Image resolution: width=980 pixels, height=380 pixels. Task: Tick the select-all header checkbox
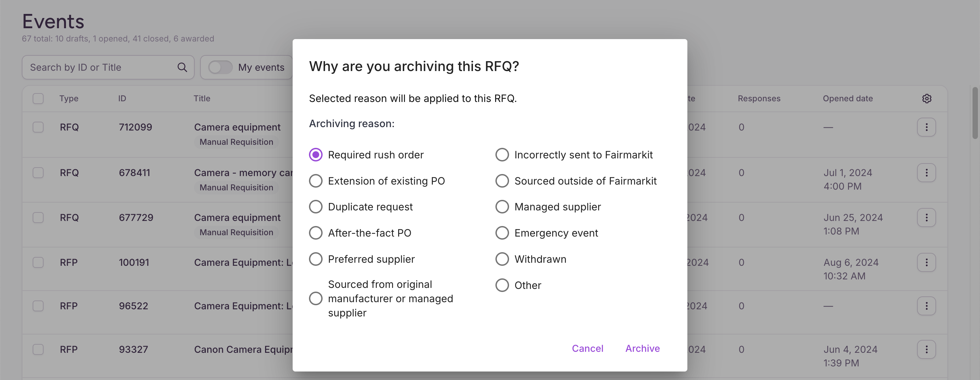coord(38,99)
